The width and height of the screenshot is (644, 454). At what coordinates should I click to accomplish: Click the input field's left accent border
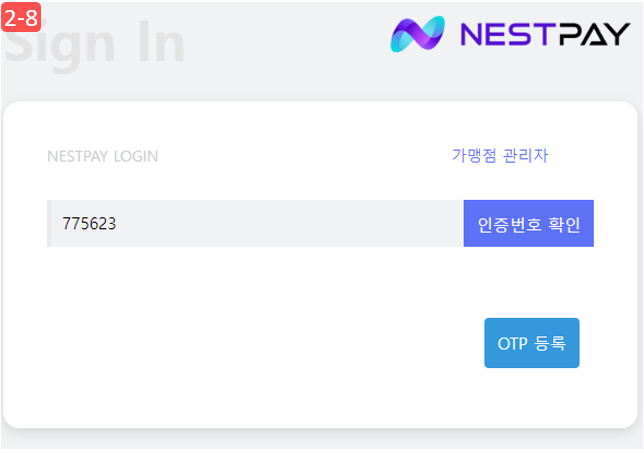coord(49,224)
